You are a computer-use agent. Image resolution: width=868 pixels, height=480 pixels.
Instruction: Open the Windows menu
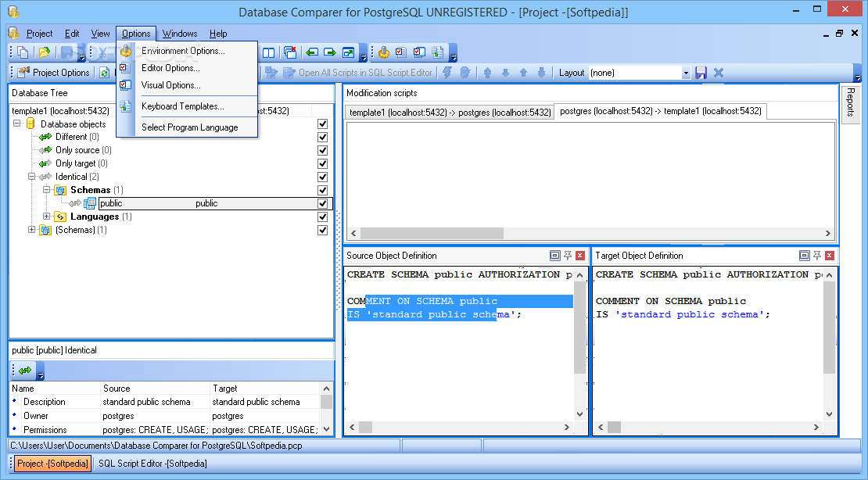point(180,34)
